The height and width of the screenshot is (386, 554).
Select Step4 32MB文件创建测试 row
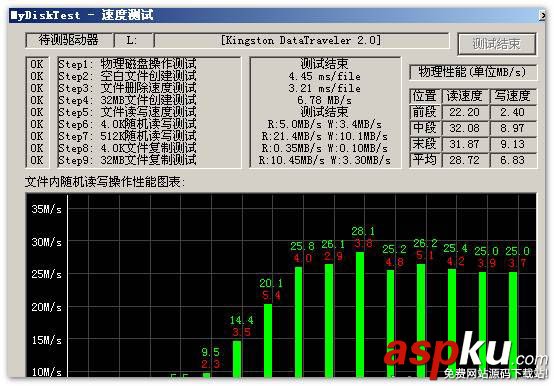(127, 100)
